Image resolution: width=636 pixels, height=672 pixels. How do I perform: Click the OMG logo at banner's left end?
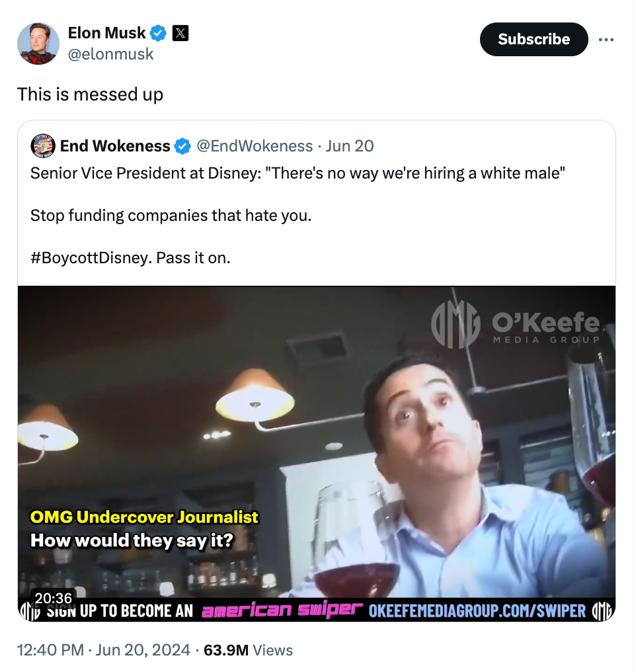(x=30, y=610)
